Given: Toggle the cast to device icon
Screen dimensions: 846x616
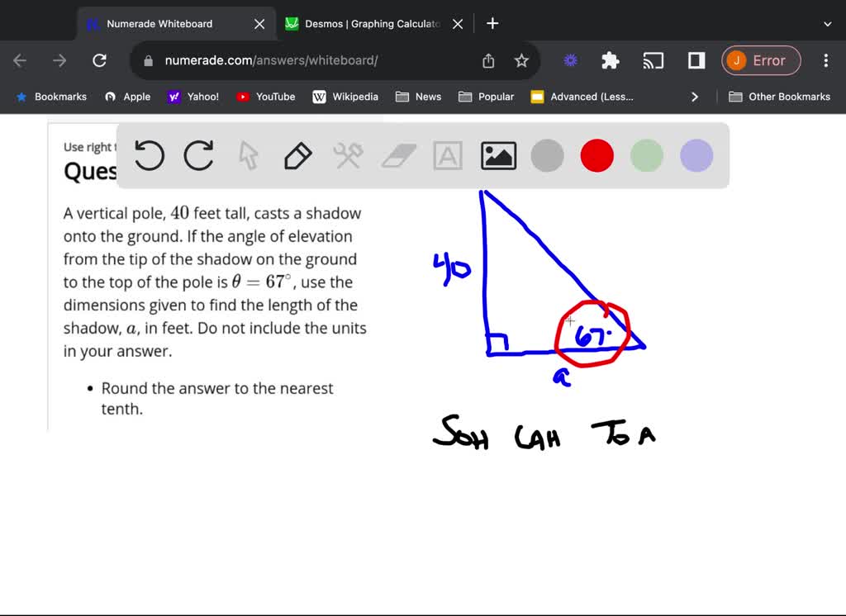Looking at the screenshot, I should (654, 60).
